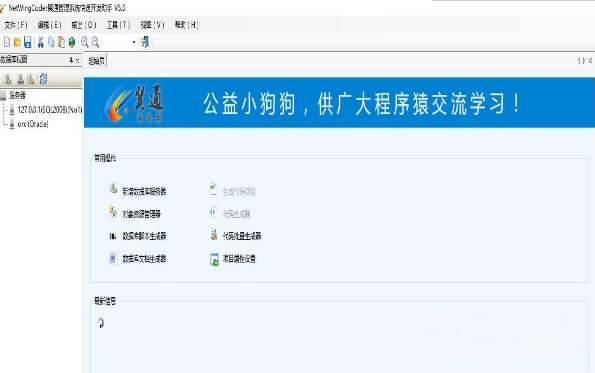Open the toolbar combo box dropdown arrow
The image size is (595, 373).
(x=134, y=42)
